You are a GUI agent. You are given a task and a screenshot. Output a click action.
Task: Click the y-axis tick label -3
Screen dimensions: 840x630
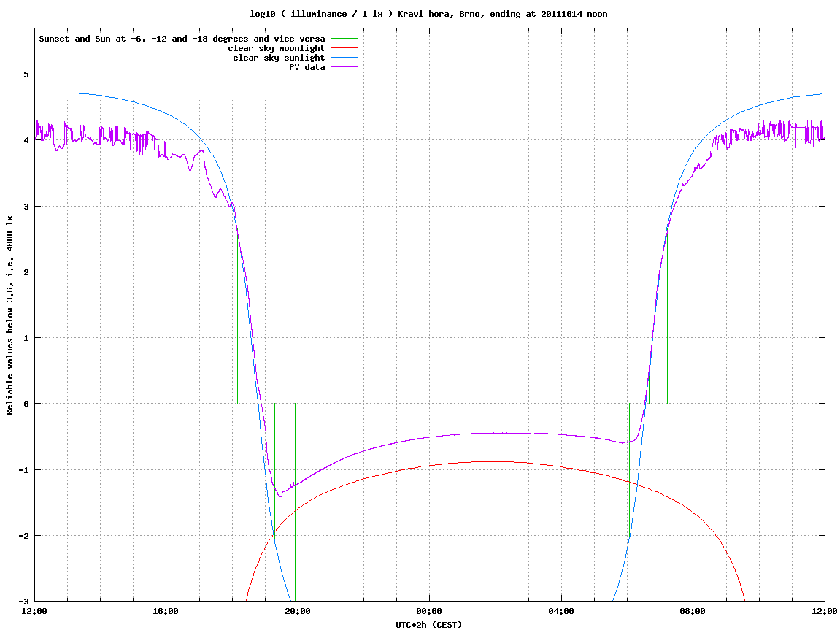(24, 602)
